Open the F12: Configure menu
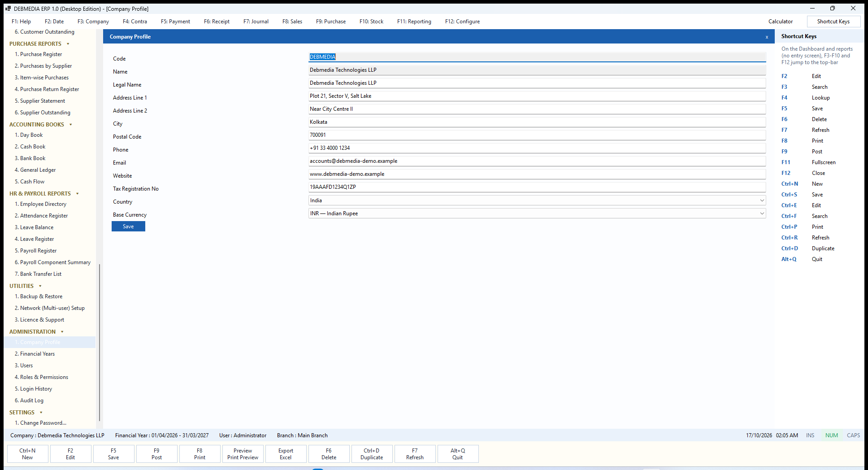This screenshot has width=868, height=470. [462, 22]
